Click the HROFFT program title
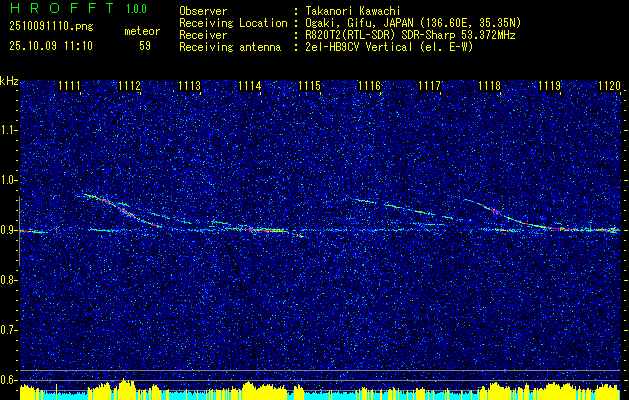 [x=62, y=8]
